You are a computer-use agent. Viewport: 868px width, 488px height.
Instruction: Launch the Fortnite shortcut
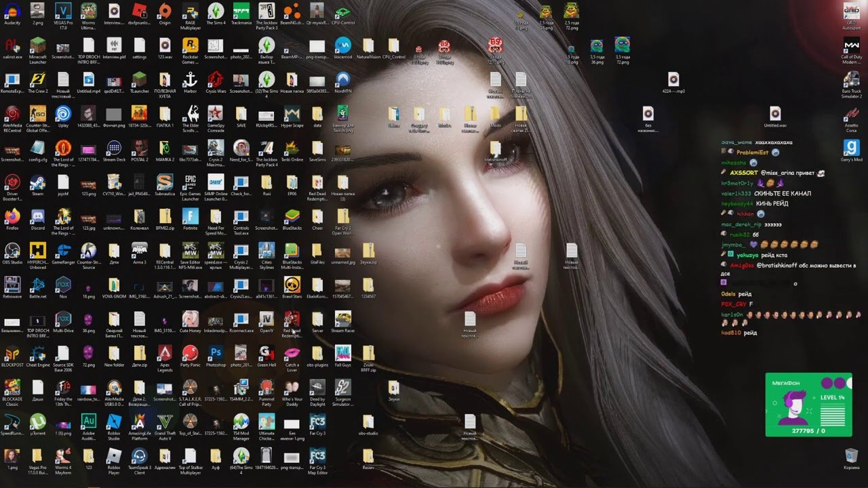click(x=191, y=217)
